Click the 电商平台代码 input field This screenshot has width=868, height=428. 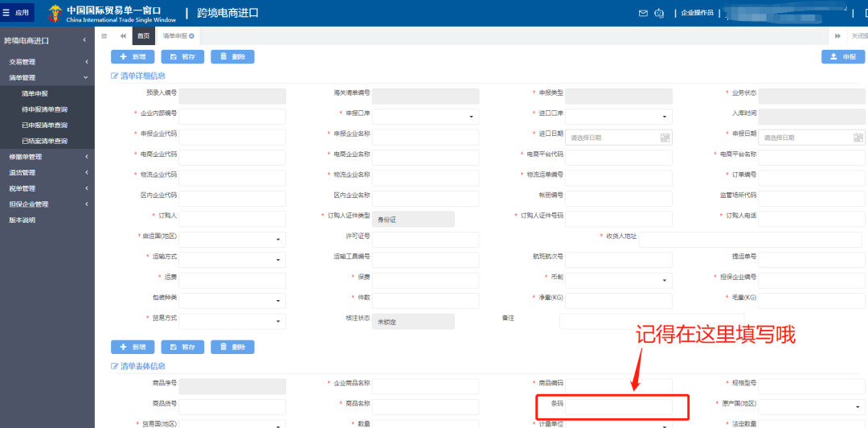(619, 158)
